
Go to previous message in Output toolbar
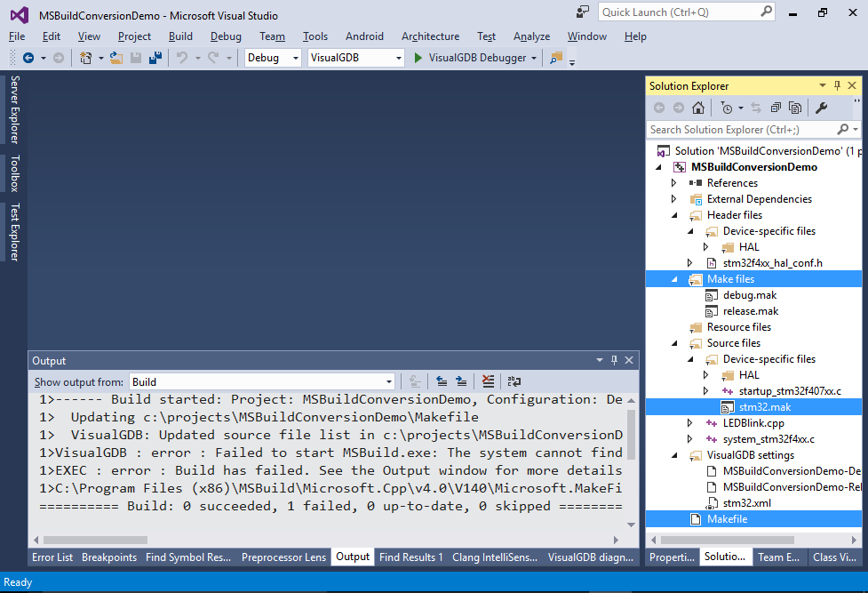tap(442, 381)
